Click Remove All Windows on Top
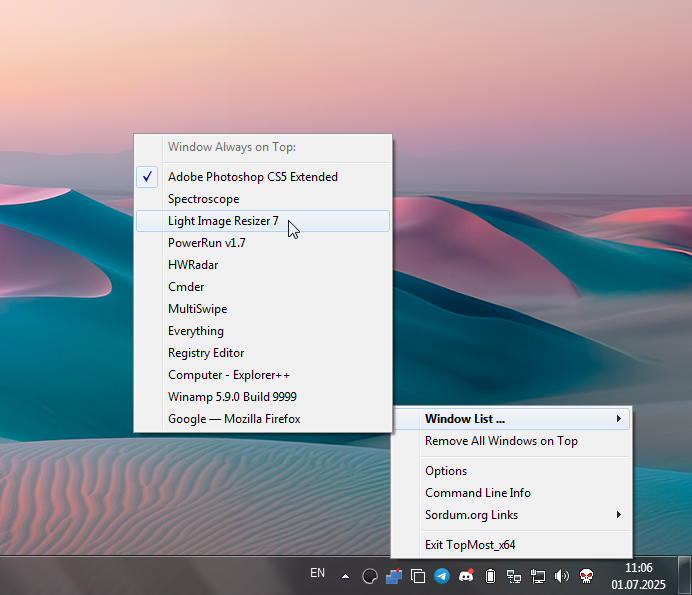692x595 pixels. [501, 441]
